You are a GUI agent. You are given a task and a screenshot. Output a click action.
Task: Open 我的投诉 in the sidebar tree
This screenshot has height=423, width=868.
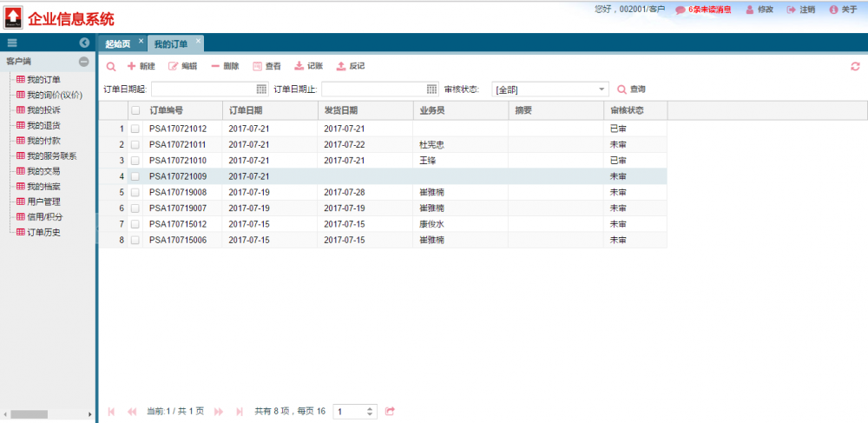pyautogui.click(x=43, y=110)
